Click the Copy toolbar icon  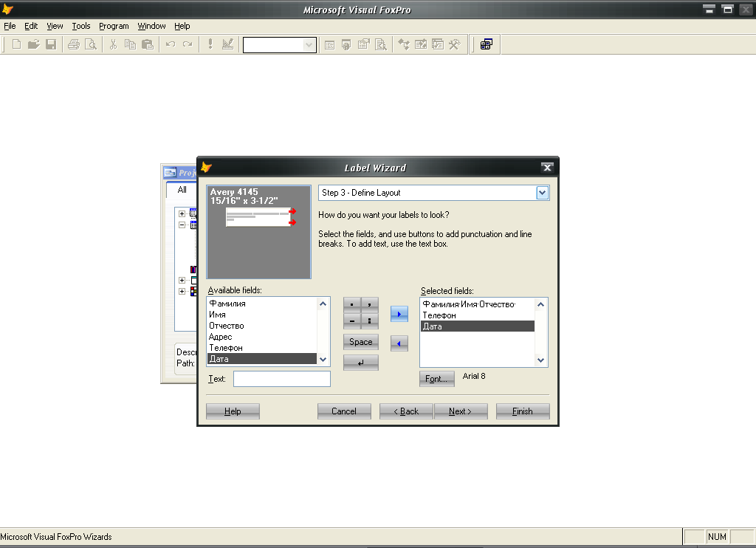click(130, 45)
